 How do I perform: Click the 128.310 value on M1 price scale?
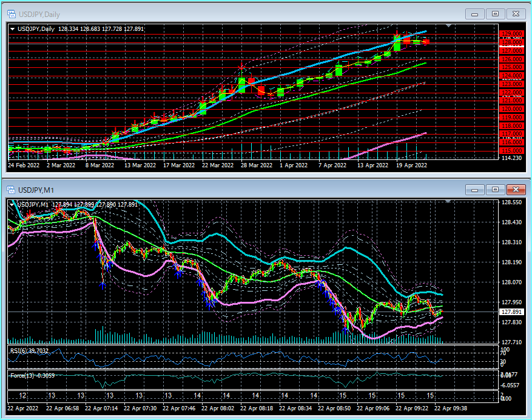point(511,242)
